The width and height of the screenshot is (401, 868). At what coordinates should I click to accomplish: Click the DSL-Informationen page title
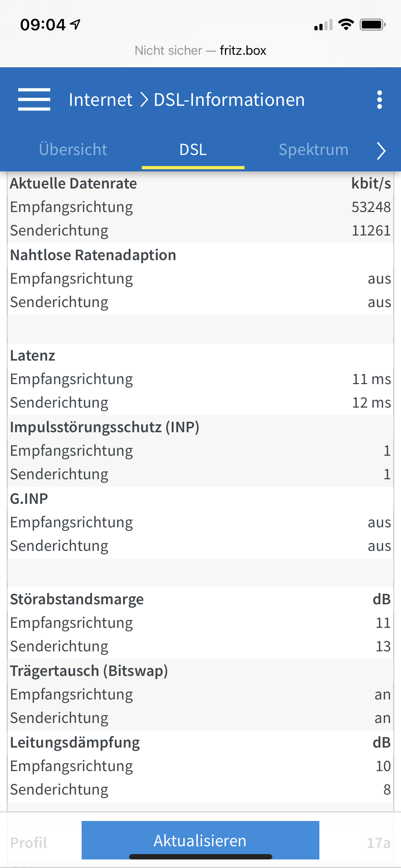click(x=229, y=99)
